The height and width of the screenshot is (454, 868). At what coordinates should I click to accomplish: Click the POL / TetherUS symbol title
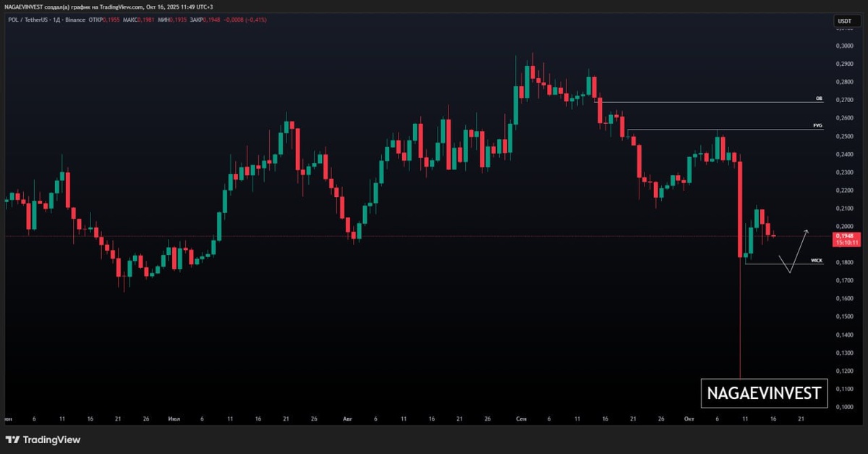tap(28, 20)
